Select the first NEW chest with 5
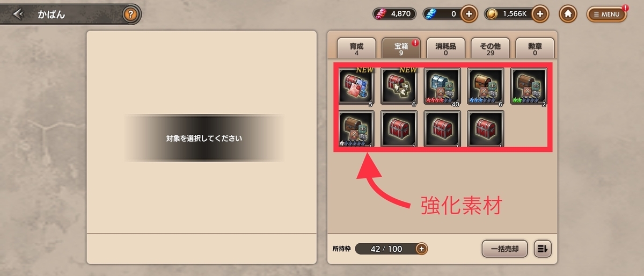The height and width of the screenshot is (276, 644). point(357,86)
